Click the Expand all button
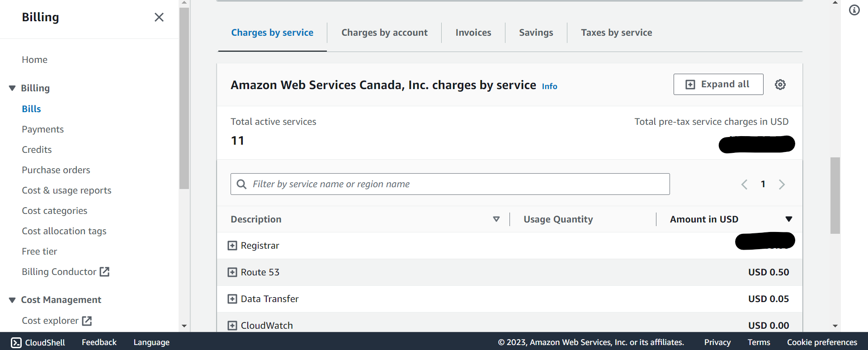 pyautogui.click(x=718, y=85)
